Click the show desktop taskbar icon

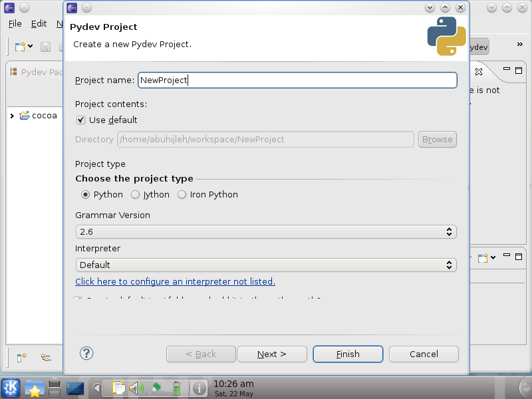click(x=75, y=388)
